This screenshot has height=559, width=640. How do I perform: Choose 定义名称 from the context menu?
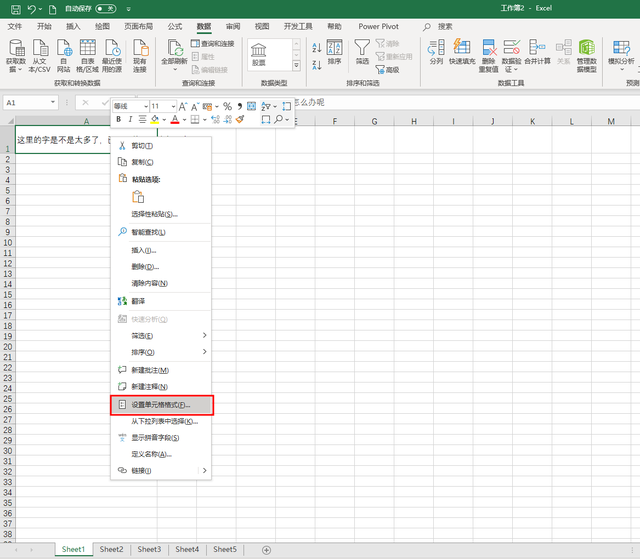point(161,454)
